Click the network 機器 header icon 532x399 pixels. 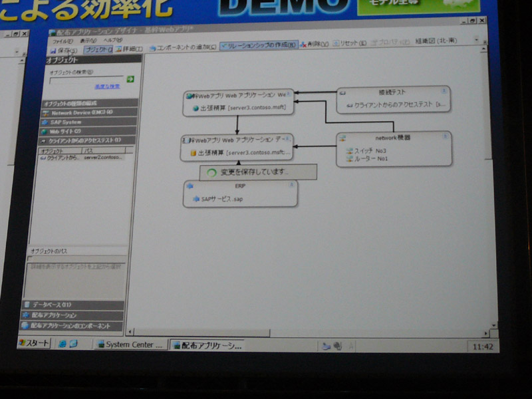pos(342,138)
